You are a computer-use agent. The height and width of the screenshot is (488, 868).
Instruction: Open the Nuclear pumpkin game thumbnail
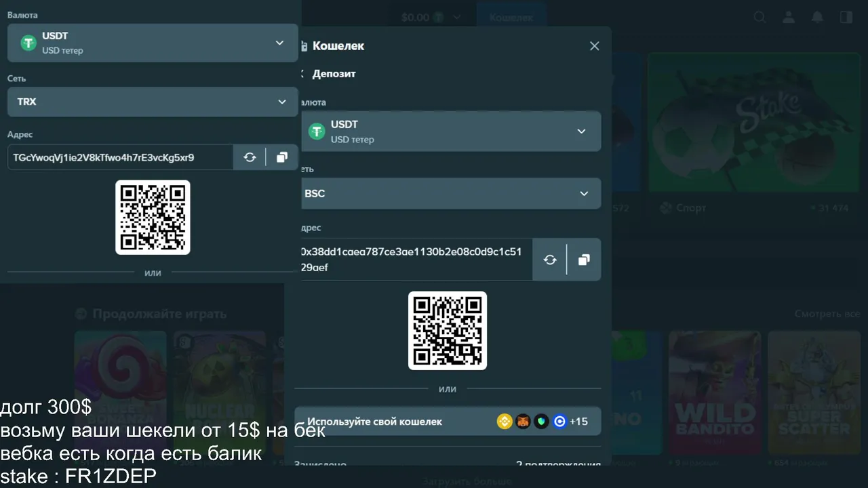pyautogui.click(x=220, y=393)
